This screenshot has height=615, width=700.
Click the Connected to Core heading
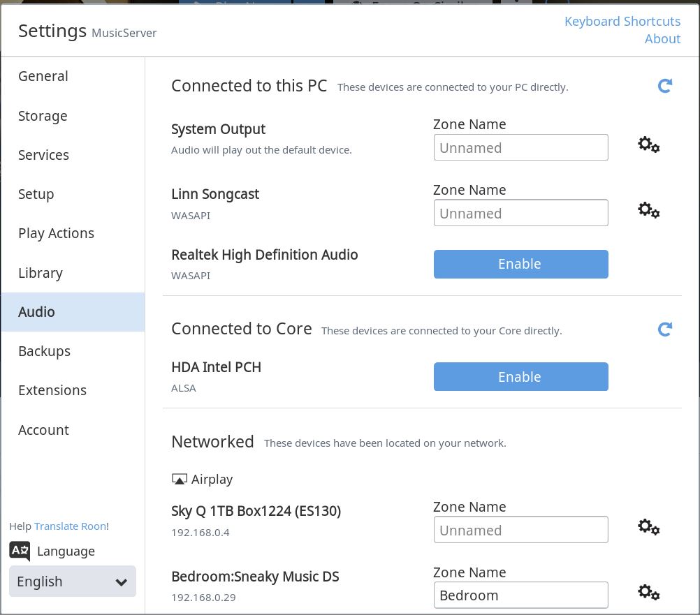point(242,329)
